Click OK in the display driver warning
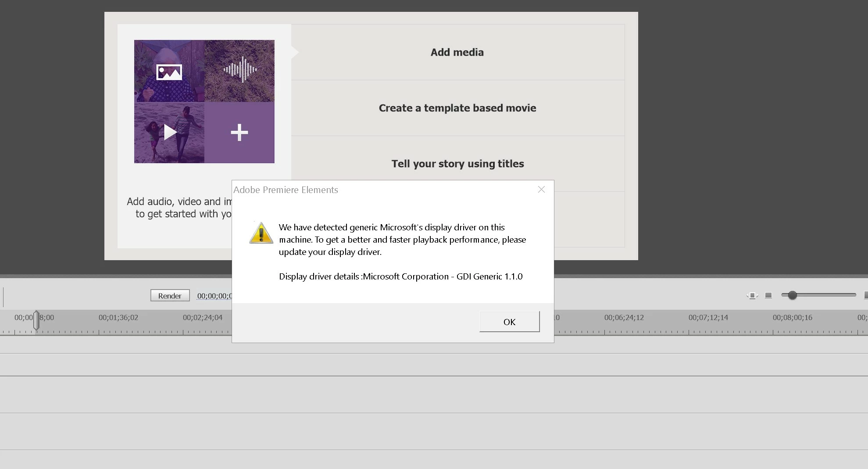Viewport: 868px width, 469px height. tap(509, 322)
